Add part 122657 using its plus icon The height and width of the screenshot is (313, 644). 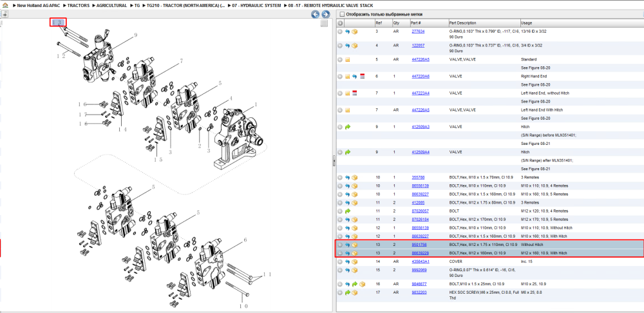(340, 45)
